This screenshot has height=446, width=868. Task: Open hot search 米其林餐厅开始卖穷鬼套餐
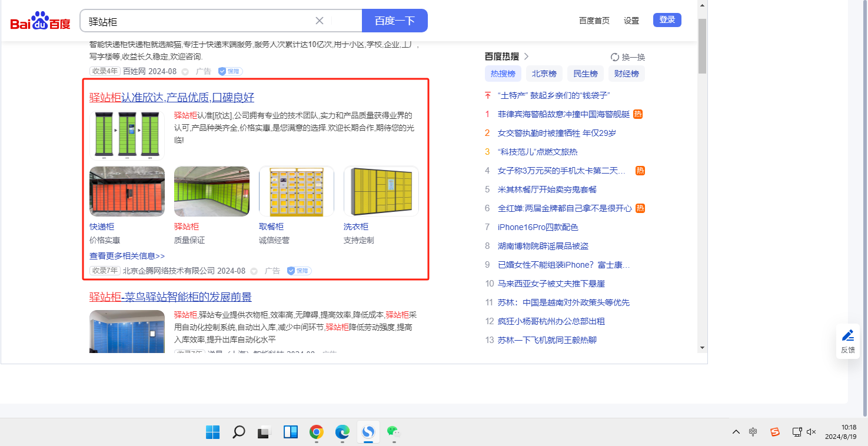click(547, 189)
